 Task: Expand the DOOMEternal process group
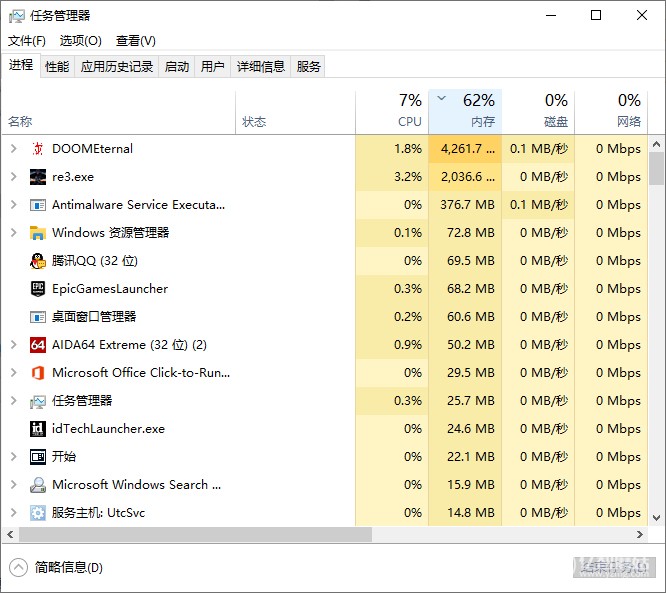tap(14, 149)
